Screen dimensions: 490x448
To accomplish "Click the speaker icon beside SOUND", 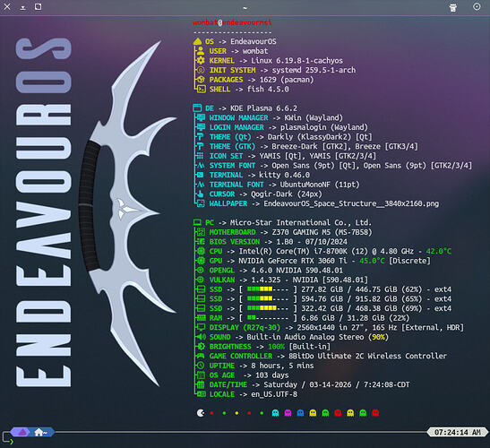I will (201, 337).
